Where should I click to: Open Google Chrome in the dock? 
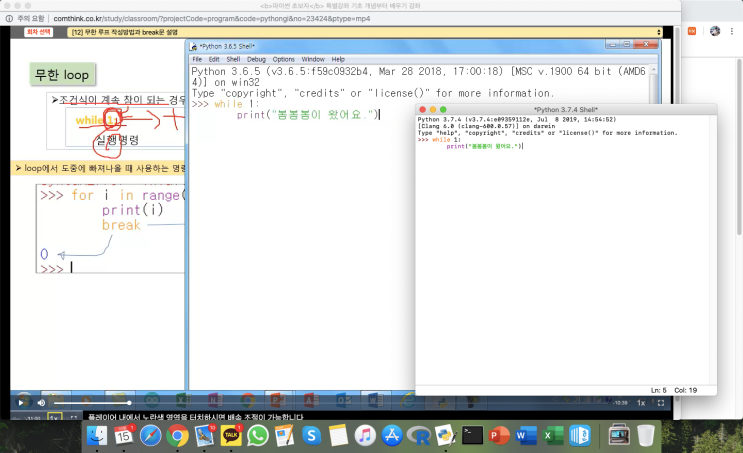point(177,435)
